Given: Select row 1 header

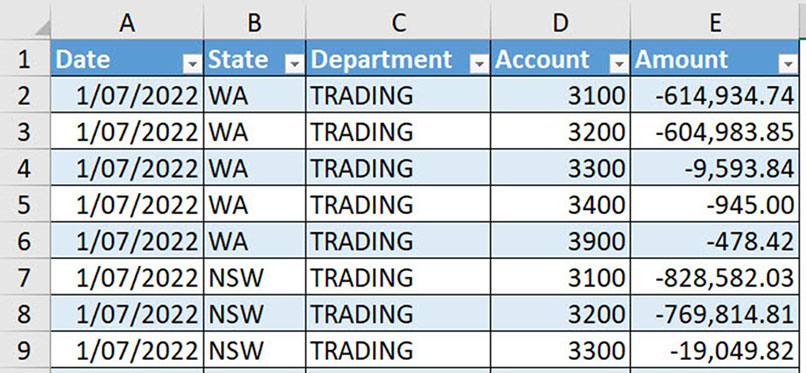Looking at the screenshot, I should (x=25, y=58).
